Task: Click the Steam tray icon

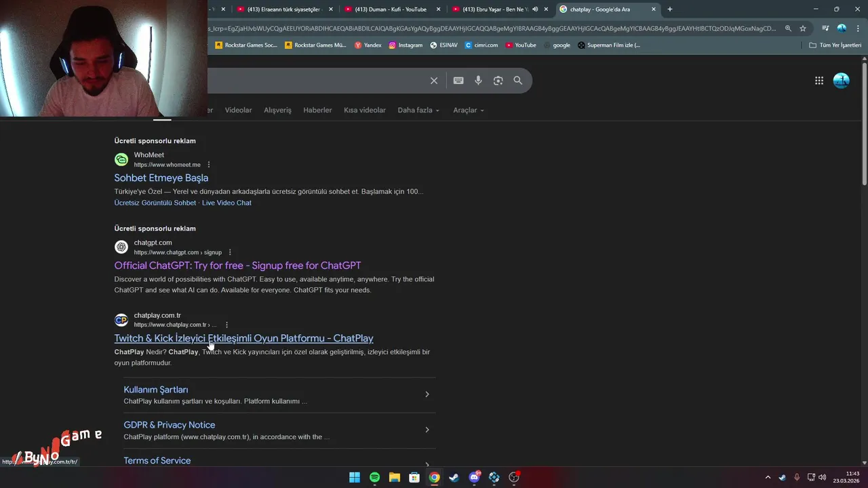Action: coord(782,477)
